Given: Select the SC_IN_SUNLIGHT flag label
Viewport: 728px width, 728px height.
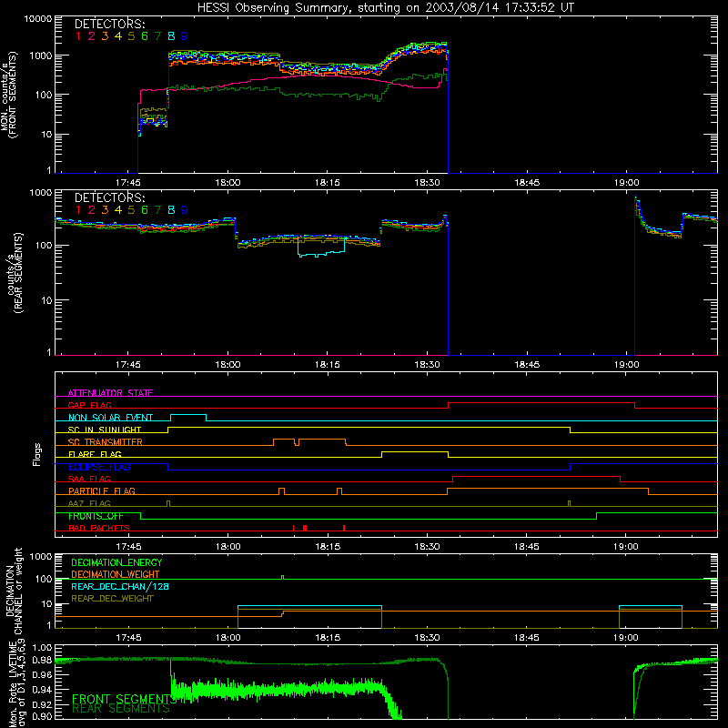Looking at the screenshot, I should click(x=105, y=430).
